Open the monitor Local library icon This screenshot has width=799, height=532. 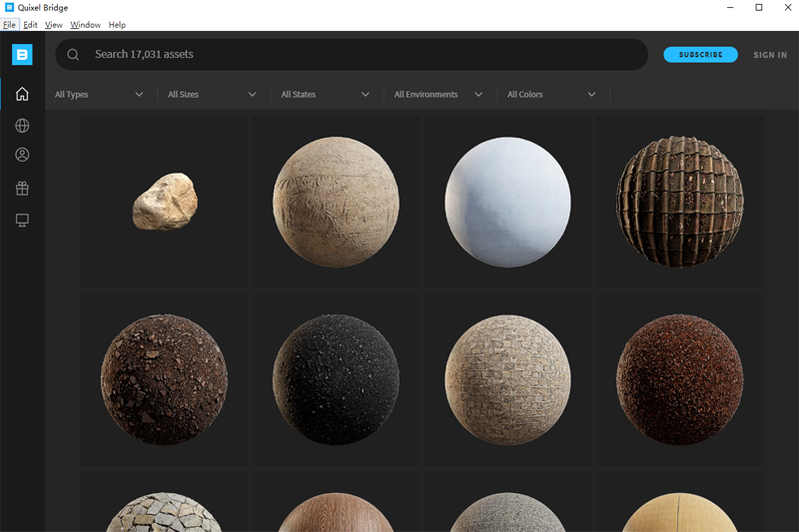tap(22, 220)
